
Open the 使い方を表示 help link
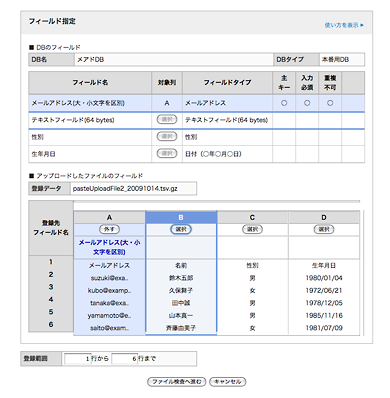coord(344,25)
